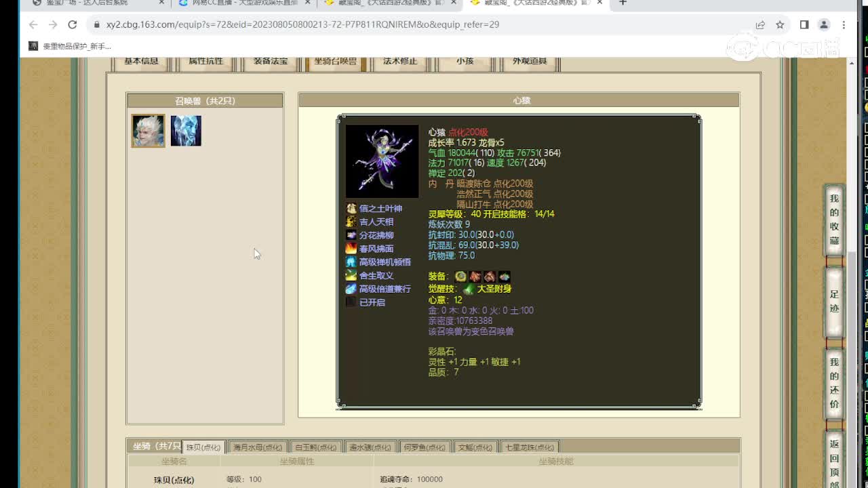
Task: Switch to the 基本信息 tab
Action: pyautogui.click(x=141, y=62)
